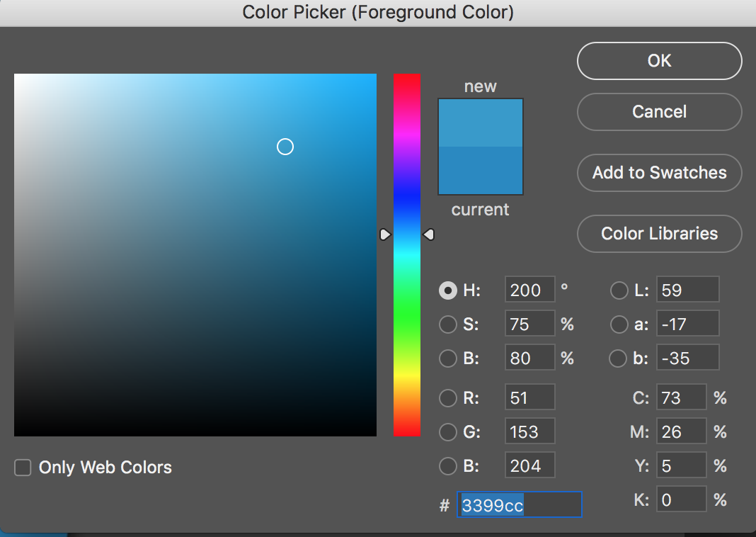Click the K black field showing 0
756x537 pixels.
(681, 500)
